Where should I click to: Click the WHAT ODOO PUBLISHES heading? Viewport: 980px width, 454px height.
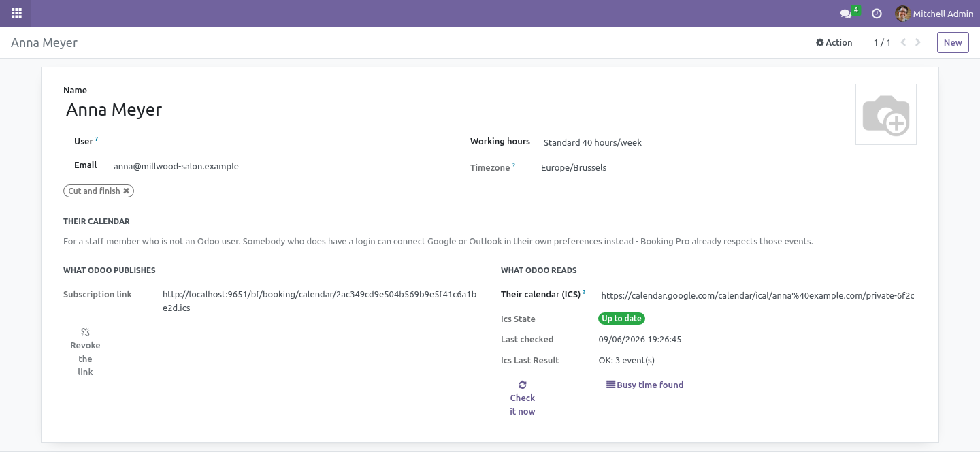110,270
